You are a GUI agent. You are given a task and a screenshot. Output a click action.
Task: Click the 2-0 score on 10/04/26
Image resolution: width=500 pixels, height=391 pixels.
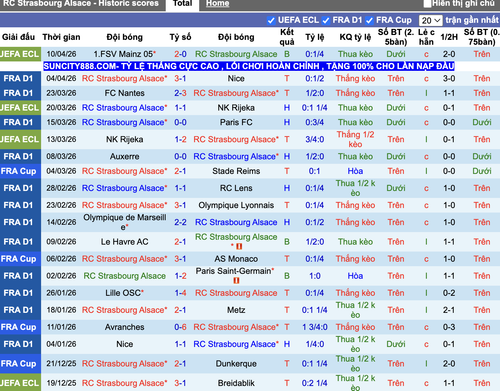click(x=180, y=54)
